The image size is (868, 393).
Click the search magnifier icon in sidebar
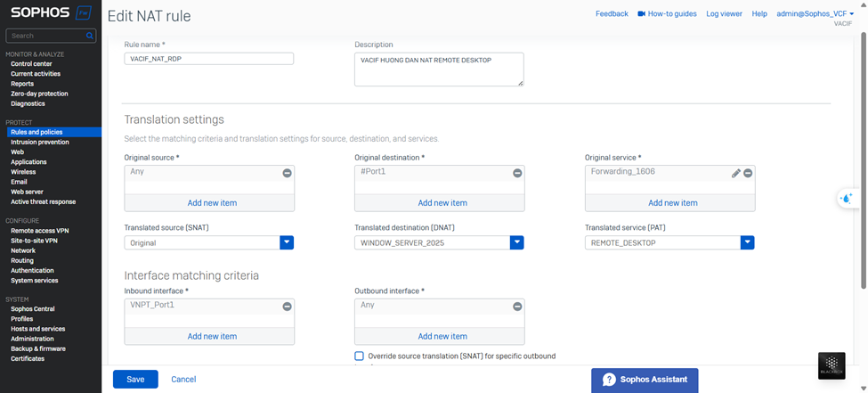[x=90, y=36]
